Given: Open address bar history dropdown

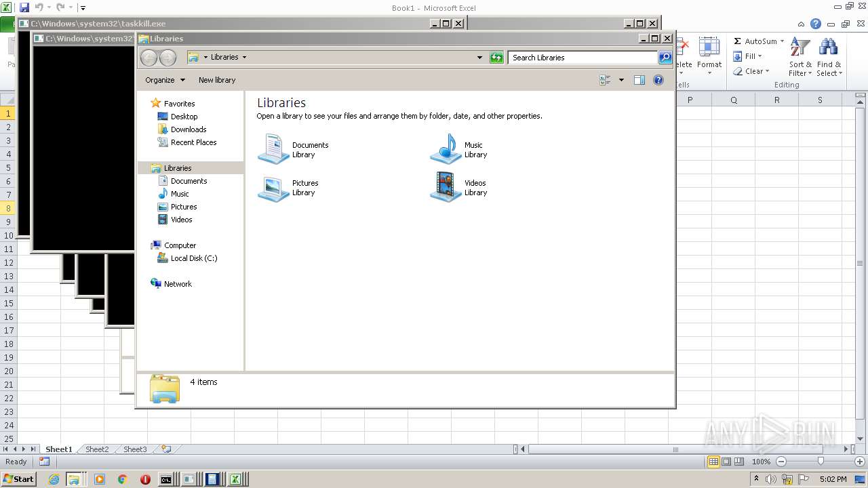Looking at the screenshot, I should coord(480,58).
